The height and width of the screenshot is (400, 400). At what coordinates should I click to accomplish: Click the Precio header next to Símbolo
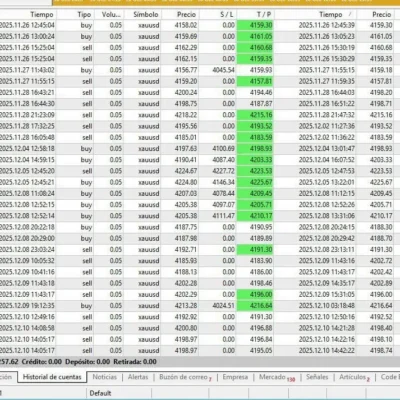[186, 15]
